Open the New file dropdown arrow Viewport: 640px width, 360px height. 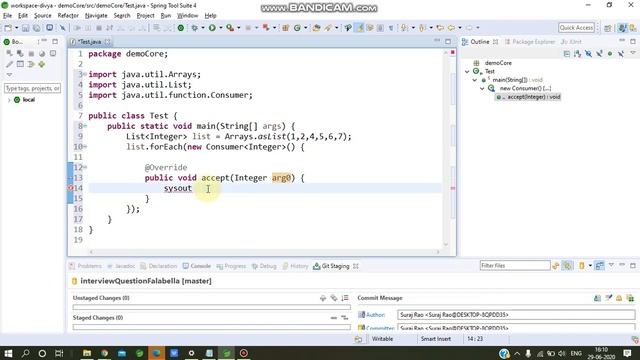(16, 28)
